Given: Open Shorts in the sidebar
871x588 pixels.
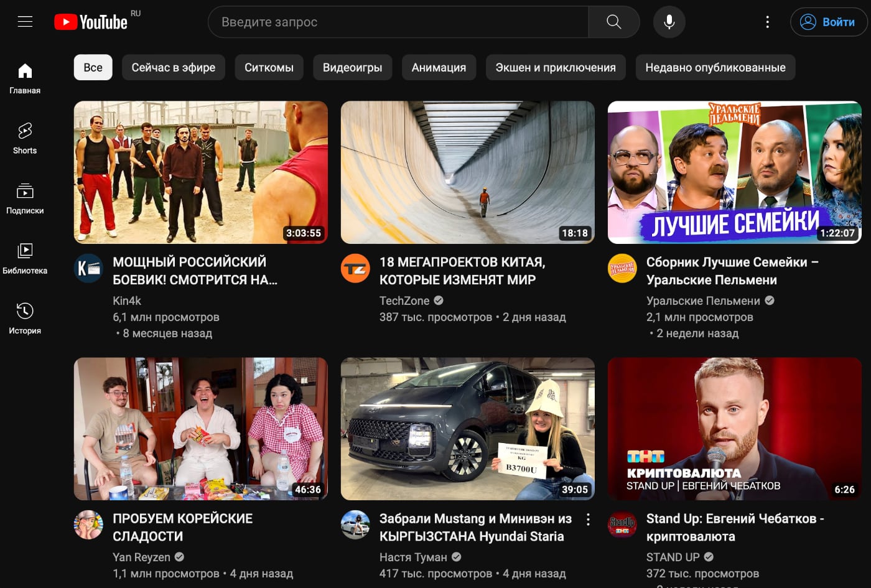Looking at the screenshot, I should pyautogui.click(x=25, y=139).
